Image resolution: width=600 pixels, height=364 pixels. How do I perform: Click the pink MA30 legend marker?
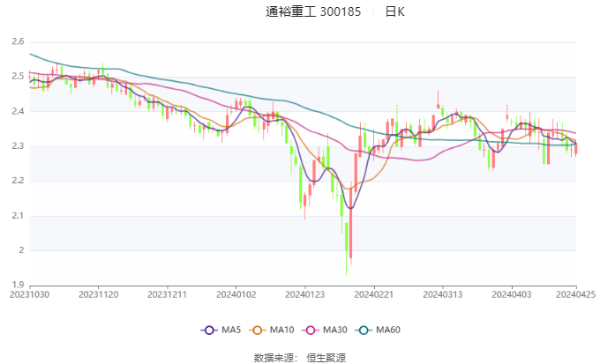point(311,330)
